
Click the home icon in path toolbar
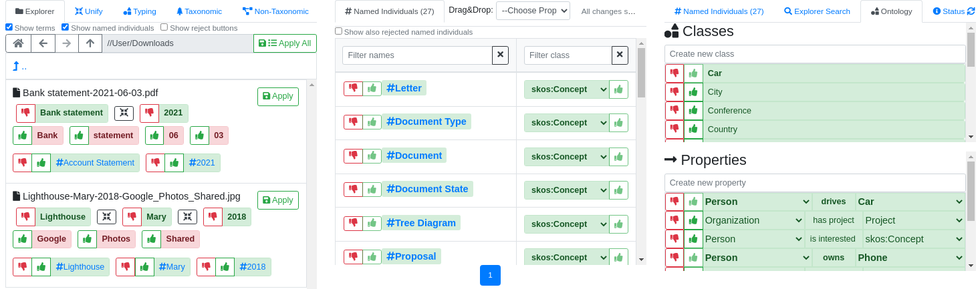click(x=19, y=43)
